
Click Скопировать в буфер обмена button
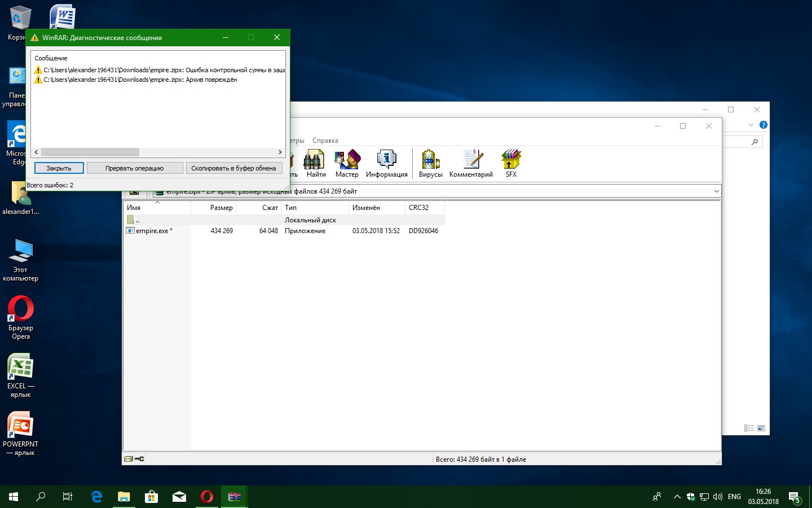(233, 168)
